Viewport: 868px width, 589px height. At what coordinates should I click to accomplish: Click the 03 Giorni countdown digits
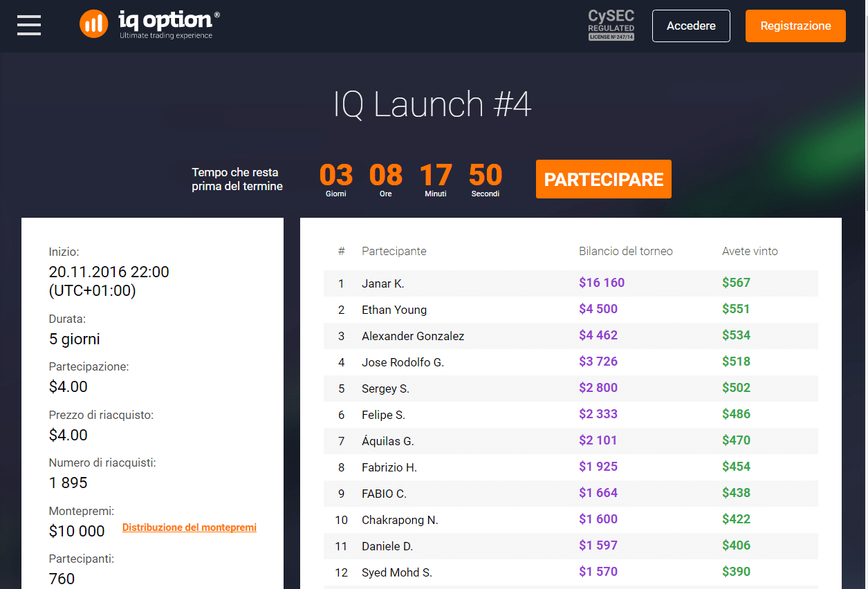[336, 175]
